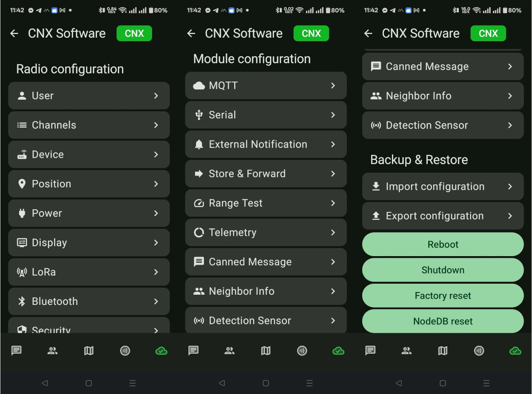Image resolution: width=532 pixels, height=394 pixels.
Task: Click the Backup & Restore heading
Action: 419,160
